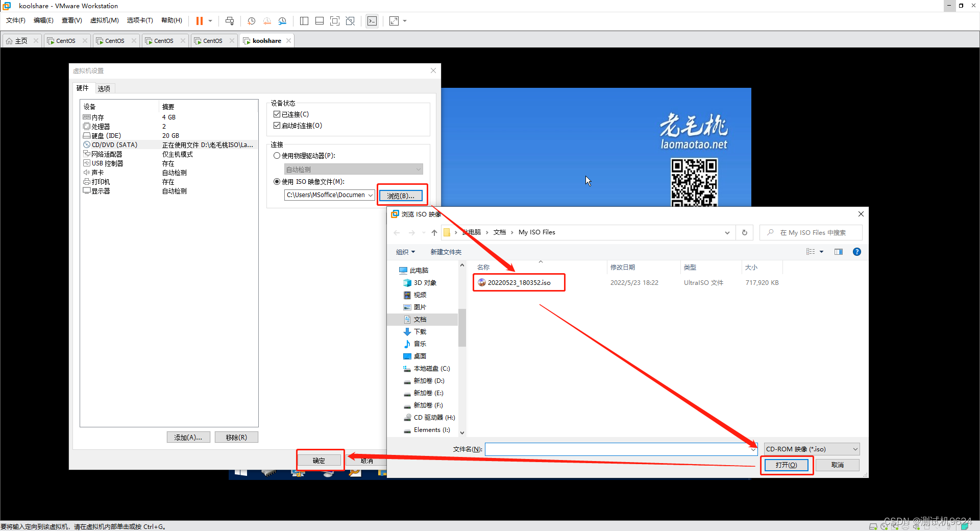Open the 文件名 filename history dropdown
Image resolution: width=980 pixels, height=531 pixels.
pyautogui.click(x=753, y=449)
